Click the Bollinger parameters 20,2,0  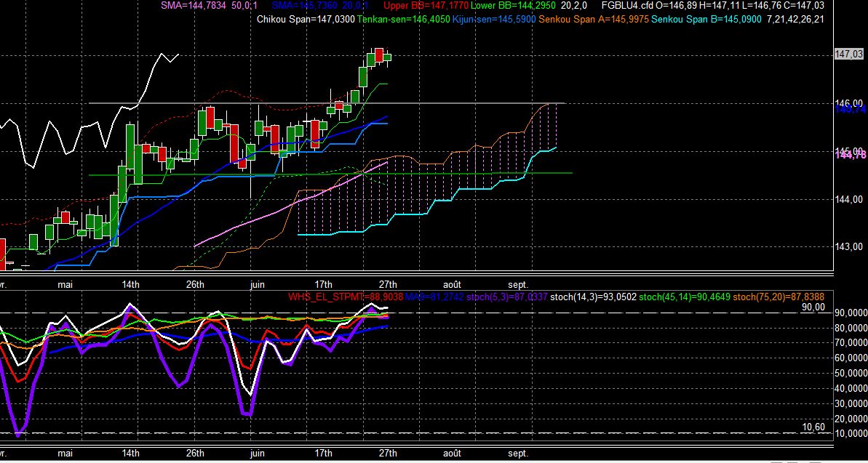[575, 6]
